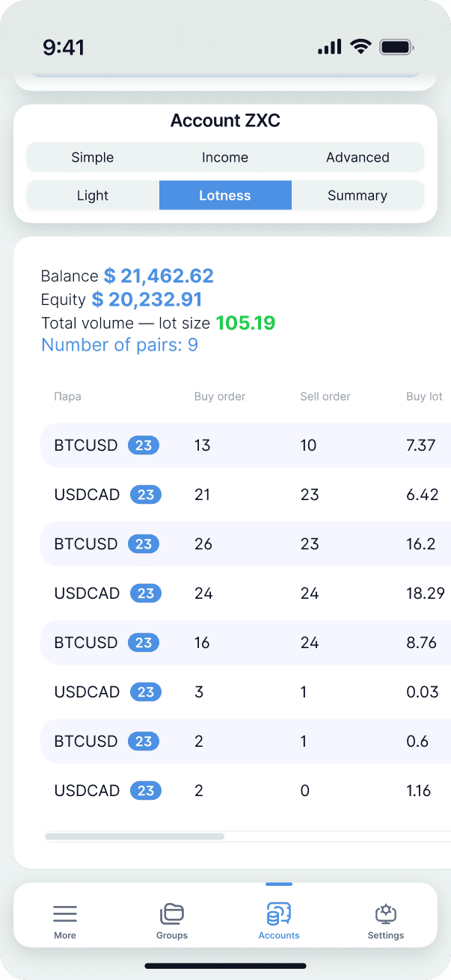This screenshot has height=980, width=451.
Task: Click the Sell order column header
Action: (x=325, y=397)
